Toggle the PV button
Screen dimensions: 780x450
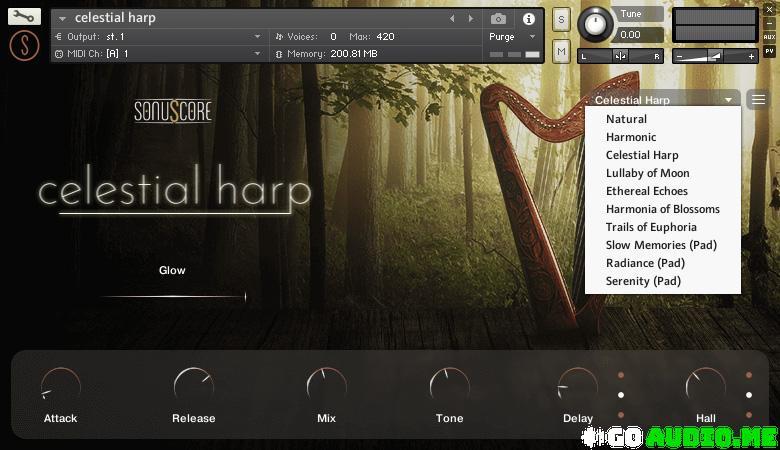point(769,51)
